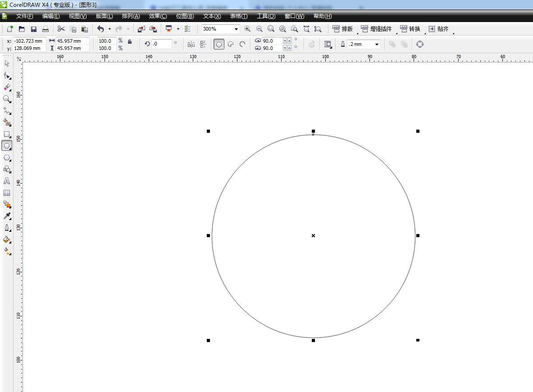Select the Pick tool arrow
The height and width of the screenshot is (392, 533).
click(x=7, y=63)
